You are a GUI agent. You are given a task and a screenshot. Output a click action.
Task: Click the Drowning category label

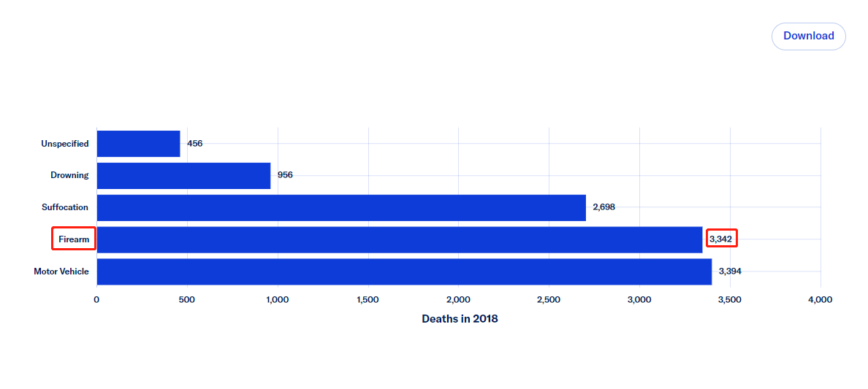tap(69, 176)
